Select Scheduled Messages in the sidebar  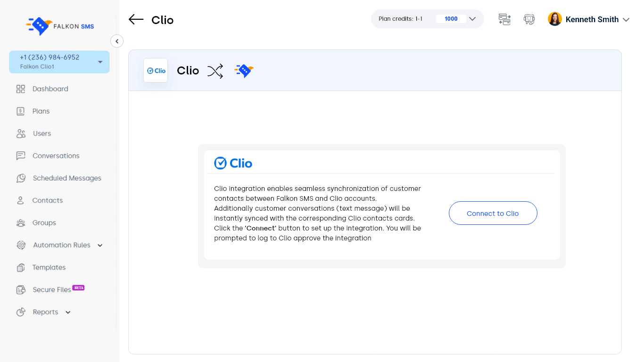click(x=67, y=178)
